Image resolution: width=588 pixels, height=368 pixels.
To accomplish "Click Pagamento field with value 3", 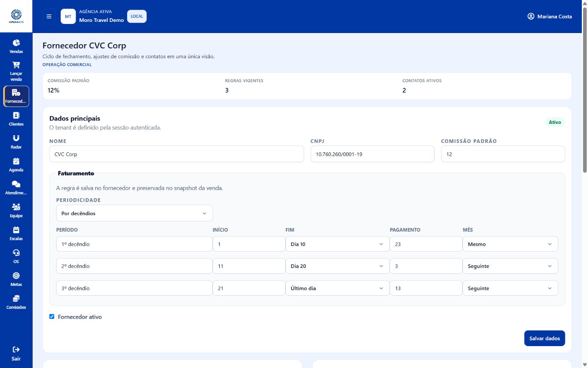I will tap(426, 266).
